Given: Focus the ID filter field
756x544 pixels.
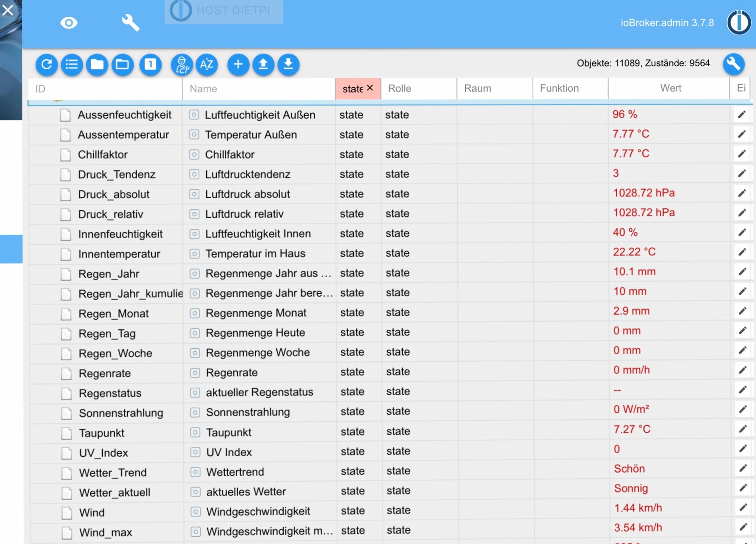Looking at the screenshot, I should pyautogui.click(x=105, y=89).
